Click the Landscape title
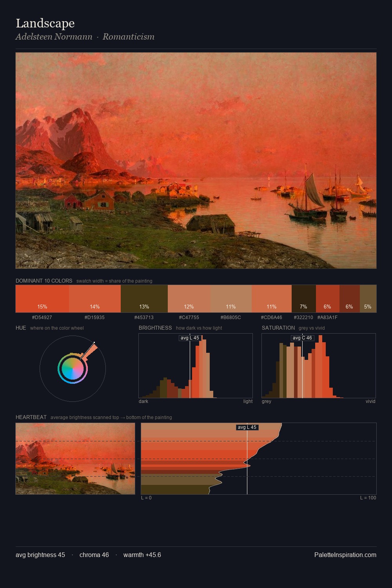The height and width of the screenshot is (588, 392). [x=45, y=23]
